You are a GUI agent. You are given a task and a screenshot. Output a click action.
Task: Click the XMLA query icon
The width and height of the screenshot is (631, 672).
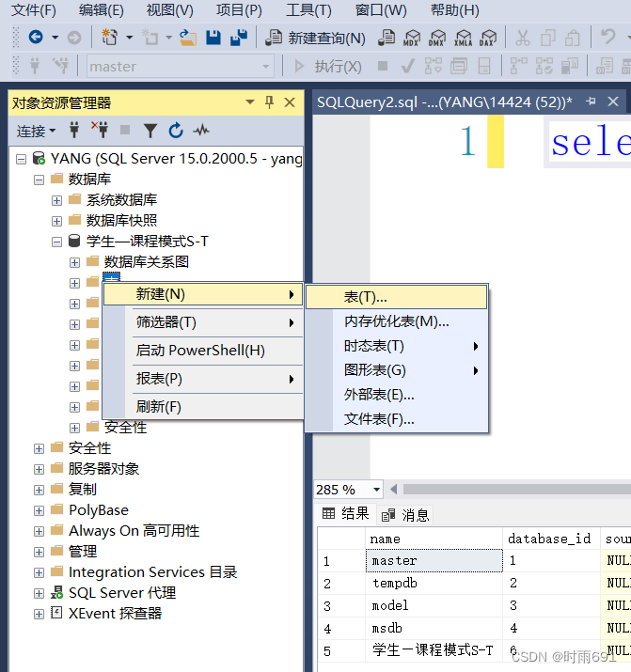point(464,38)
